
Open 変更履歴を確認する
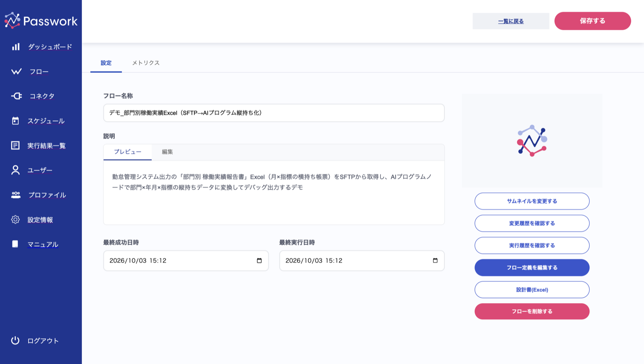532,223
